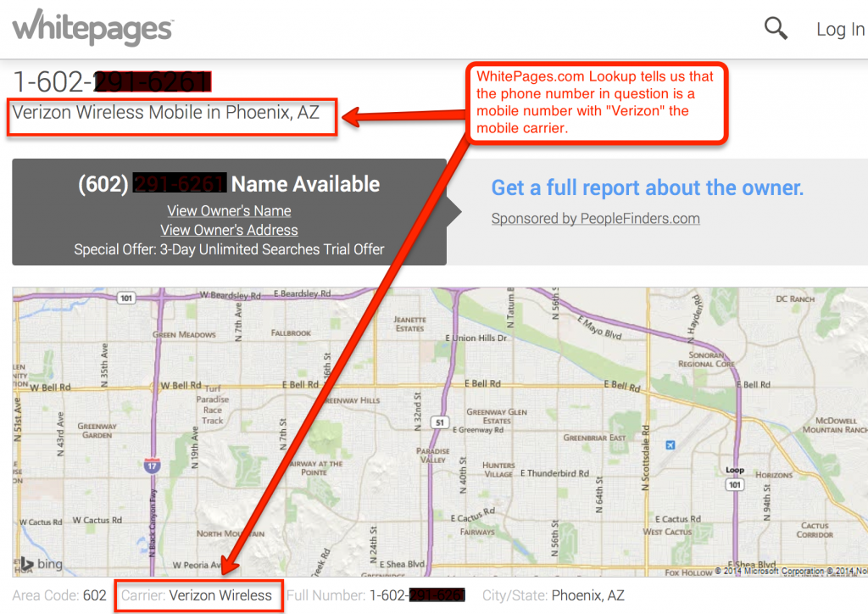Click 'E Thunderbird Rd' map label
The height and width of the screenshot is (614, 868).
tap(554, 473)
